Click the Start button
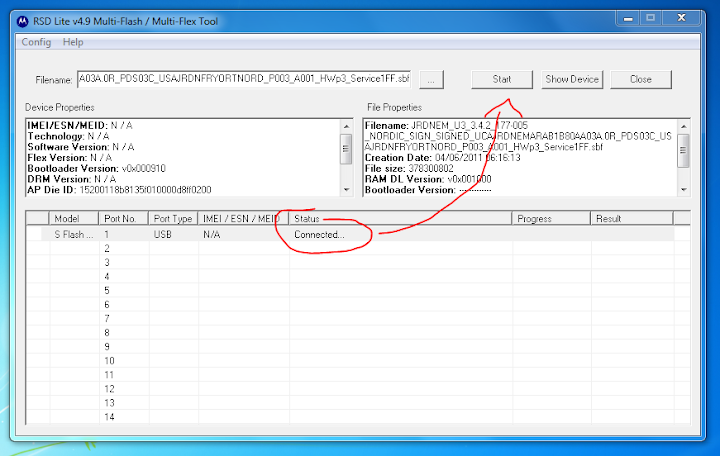 click(502, 79)
